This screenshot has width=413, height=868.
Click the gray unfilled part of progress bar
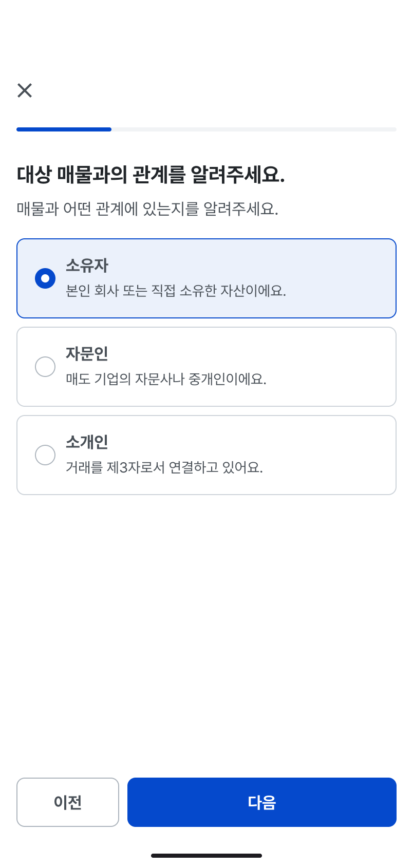(x=254, y=129)
